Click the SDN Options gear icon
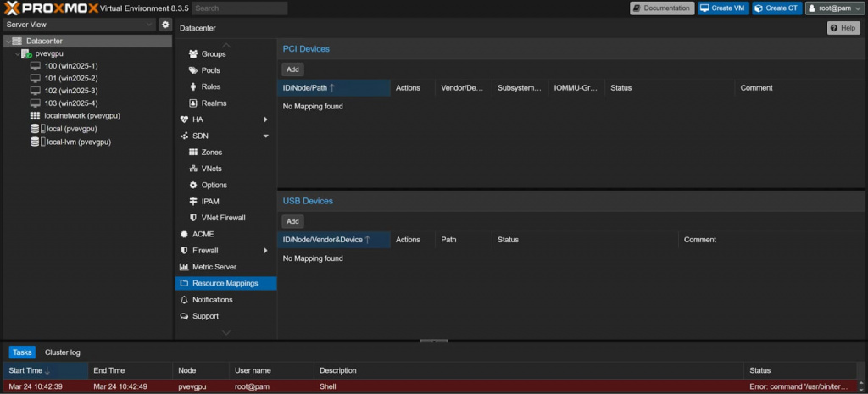 (x=193, y=185)
